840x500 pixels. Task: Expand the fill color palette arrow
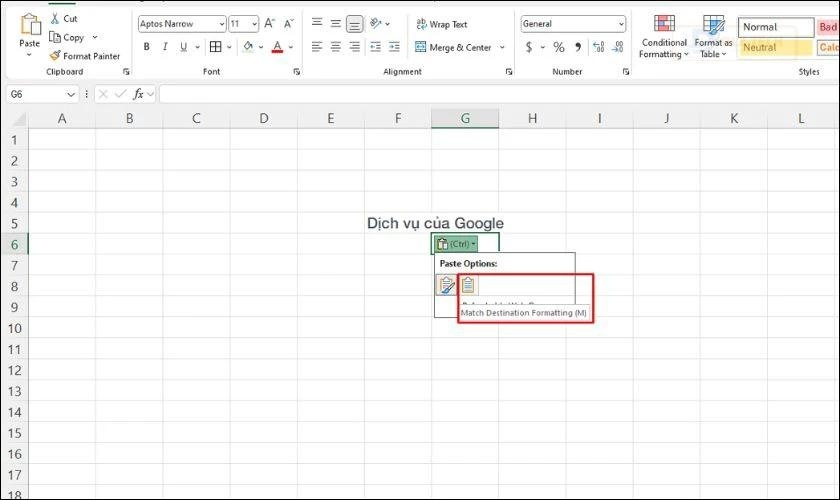point(261,47)
